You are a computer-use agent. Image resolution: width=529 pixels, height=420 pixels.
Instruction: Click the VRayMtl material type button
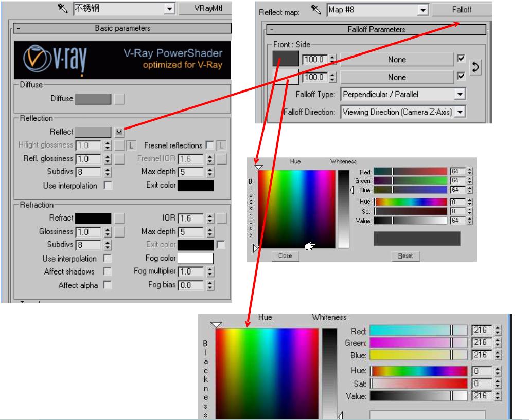coord(205,8)
